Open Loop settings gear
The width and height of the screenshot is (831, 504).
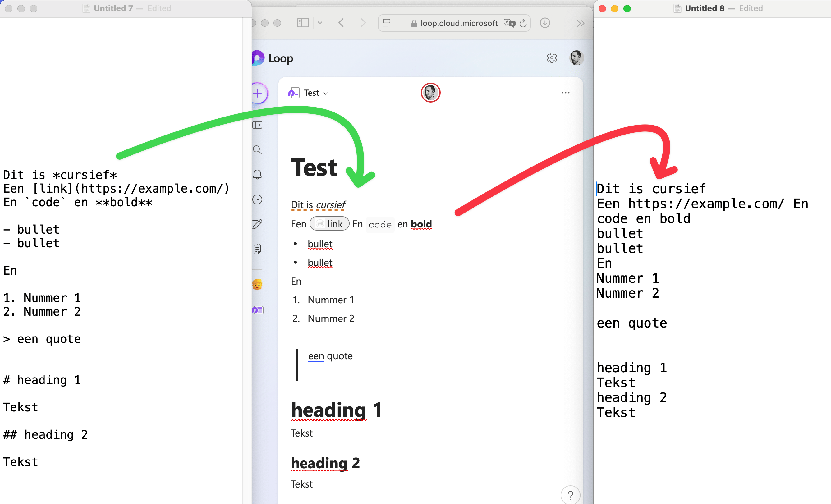[552, 58]
